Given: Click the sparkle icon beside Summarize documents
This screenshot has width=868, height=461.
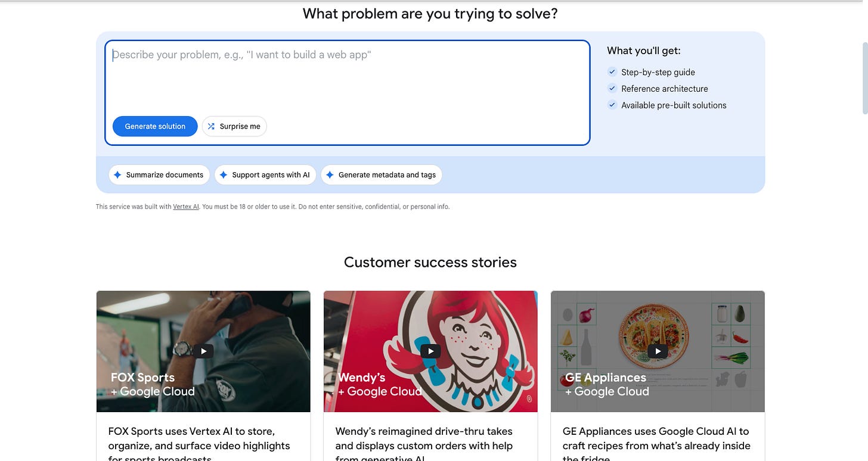Looking at the screenshot, I should (117, 175).
